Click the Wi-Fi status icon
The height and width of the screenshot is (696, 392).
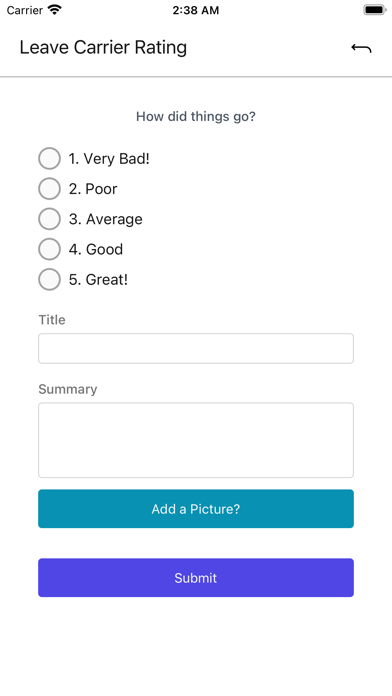tap(55, 10)
